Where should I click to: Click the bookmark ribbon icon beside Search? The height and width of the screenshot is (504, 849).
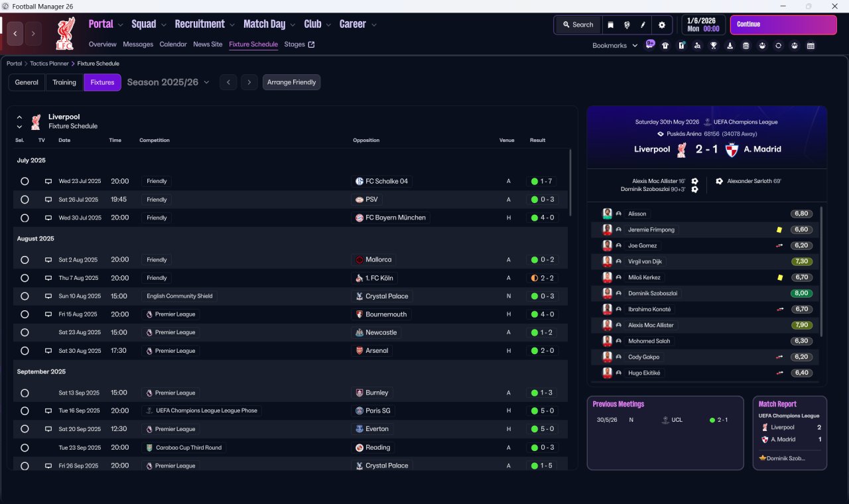click(x=610, y=25)
